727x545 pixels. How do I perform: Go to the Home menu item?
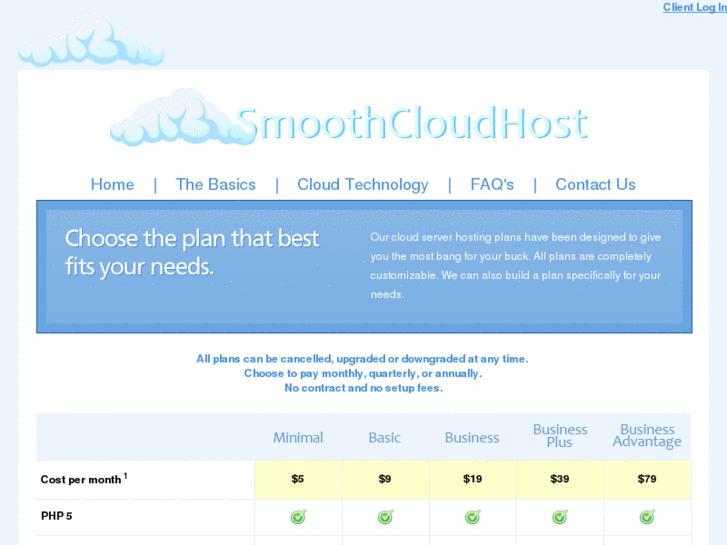112,185
